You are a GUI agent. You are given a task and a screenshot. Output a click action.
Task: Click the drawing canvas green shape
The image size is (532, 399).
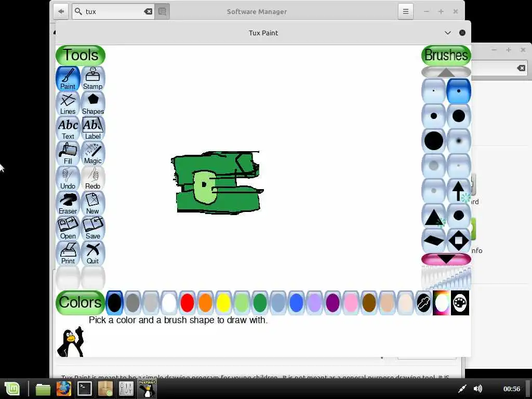pos(217,182)
